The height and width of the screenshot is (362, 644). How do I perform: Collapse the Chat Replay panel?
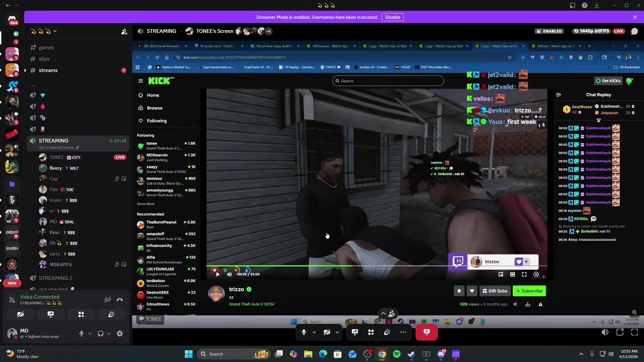tap(558, 95)
